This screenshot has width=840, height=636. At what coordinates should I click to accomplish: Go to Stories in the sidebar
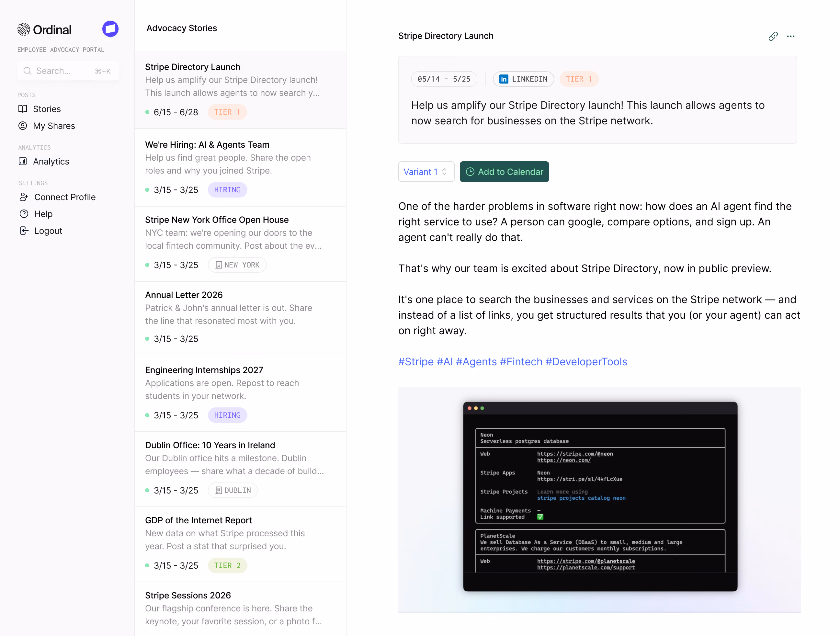pos(40,109)
